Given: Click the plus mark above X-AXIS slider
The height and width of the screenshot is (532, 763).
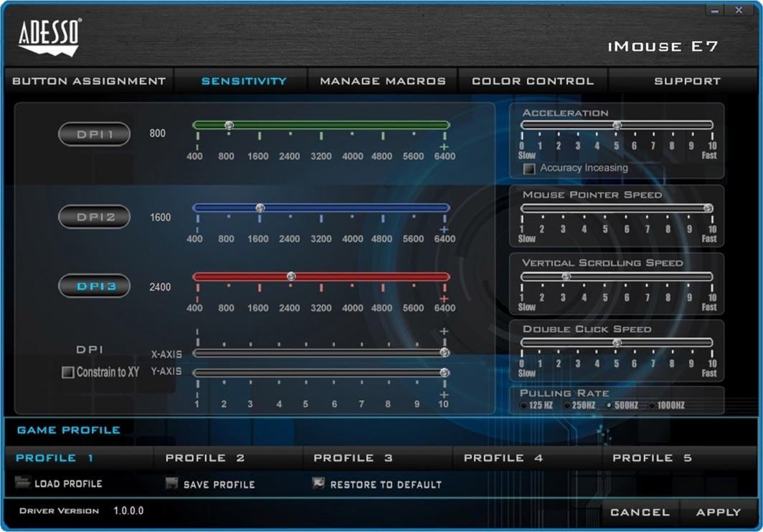Looking at the screenshot, I should click(x=444, y=331).
